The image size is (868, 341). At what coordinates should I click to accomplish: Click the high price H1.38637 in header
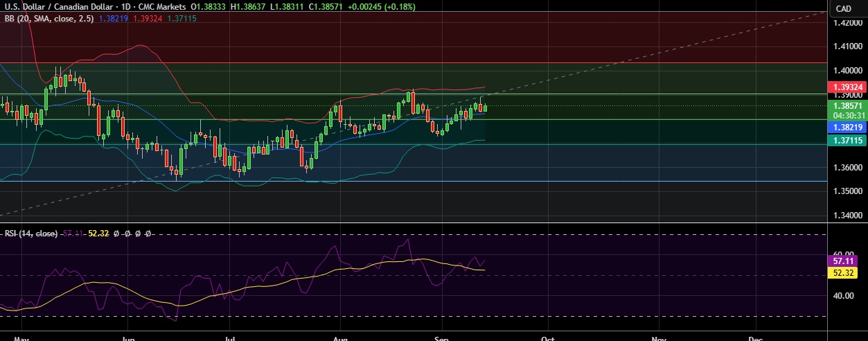(249, 7)
